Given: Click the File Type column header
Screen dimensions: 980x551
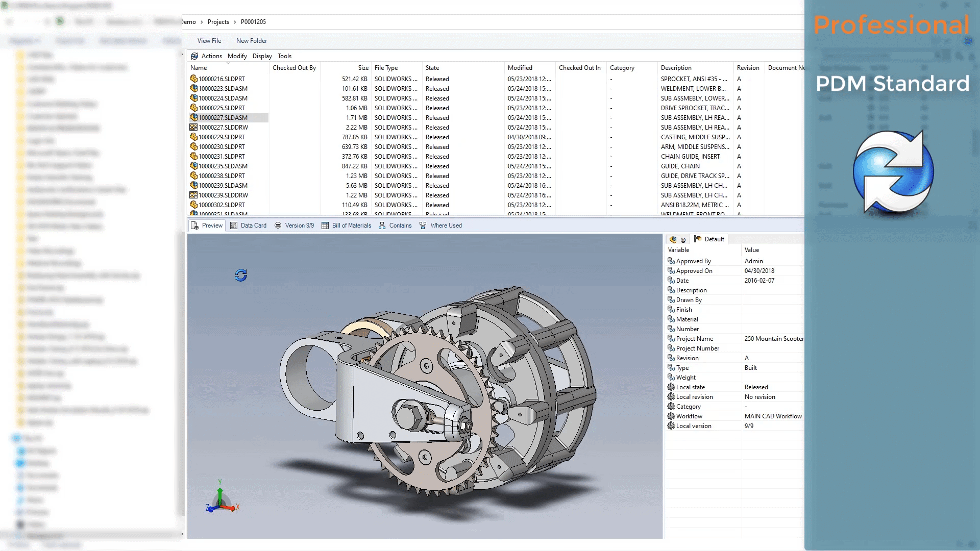Looking at the screenshot, I should tap(397, 68).
